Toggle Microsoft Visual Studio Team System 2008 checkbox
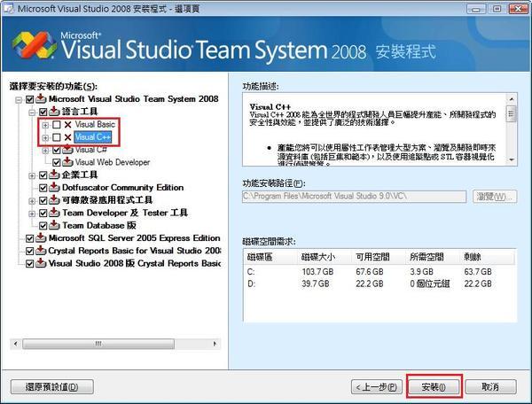The image size is (532, 404). (x=30, y=99)
